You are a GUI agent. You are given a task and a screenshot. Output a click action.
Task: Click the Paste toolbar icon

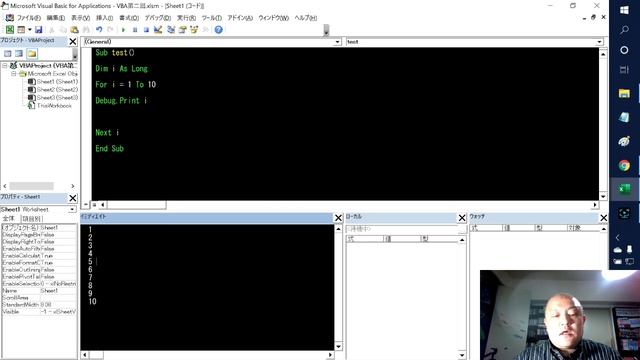click(x=74, y=29)
